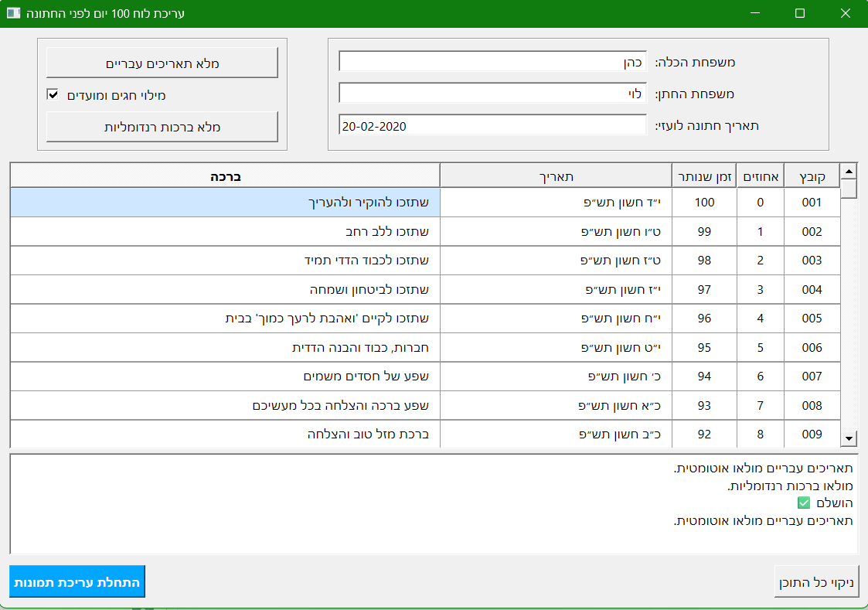Click the wedding date field showing 20-02-2020
Image resolution: width=868 pixels, height=610 pixels.
coord(492,124)
